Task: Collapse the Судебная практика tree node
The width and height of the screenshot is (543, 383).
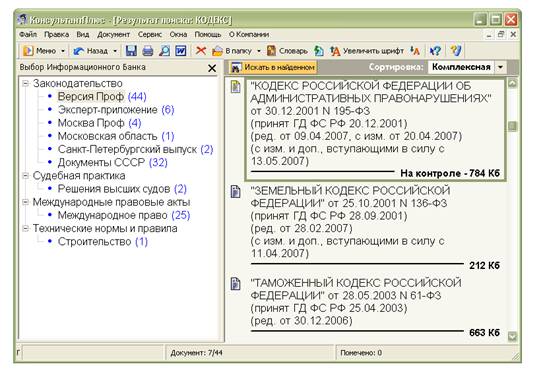Action: [25, 176]
